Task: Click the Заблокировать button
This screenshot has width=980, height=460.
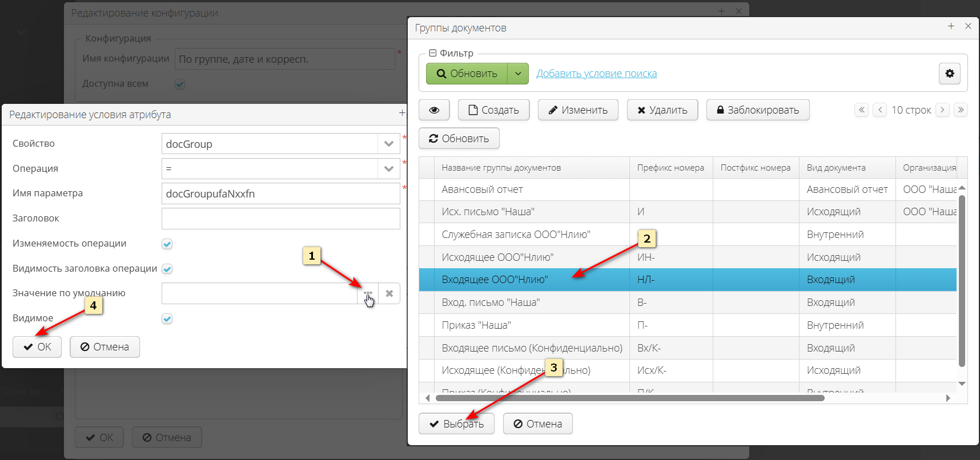Action: click(x=758, y=110)
